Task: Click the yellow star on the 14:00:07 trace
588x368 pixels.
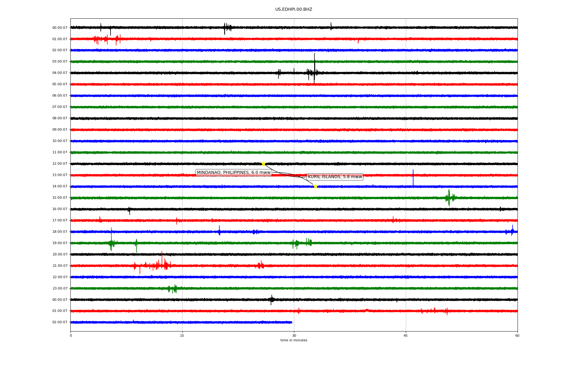Action: (x=315, y=186)
